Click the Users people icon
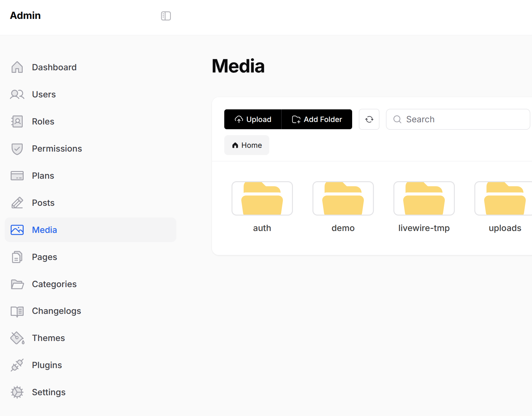The image size is (532, 416). pyautogui.click(x=17, y=94)
